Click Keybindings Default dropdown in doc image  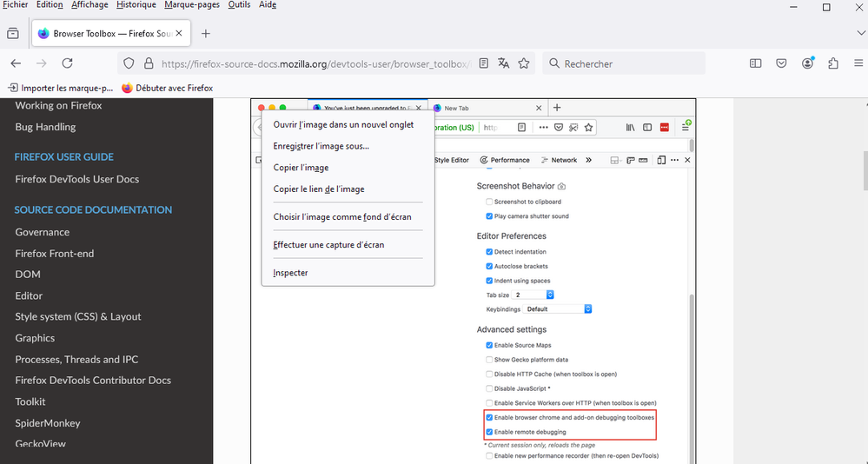coord(558,309)
